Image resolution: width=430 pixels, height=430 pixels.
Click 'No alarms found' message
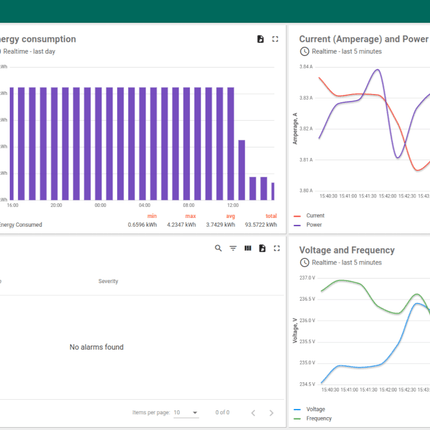(96, 347)
